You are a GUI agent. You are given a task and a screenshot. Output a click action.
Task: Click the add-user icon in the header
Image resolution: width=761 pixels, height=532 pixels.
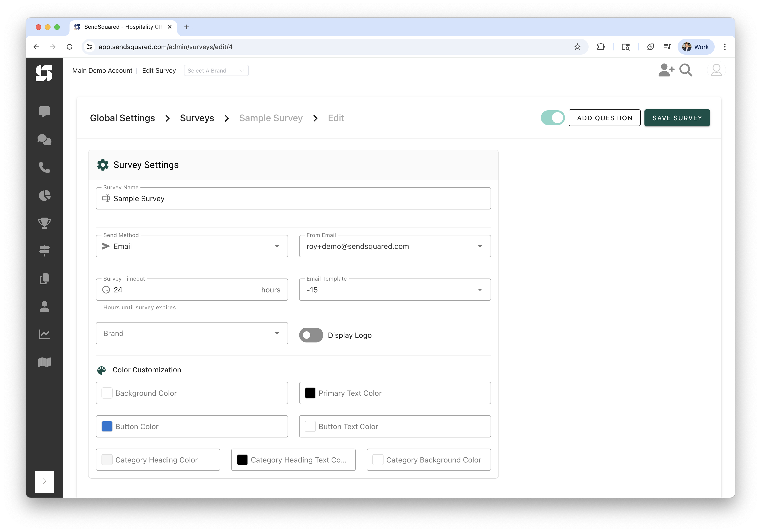666,70
